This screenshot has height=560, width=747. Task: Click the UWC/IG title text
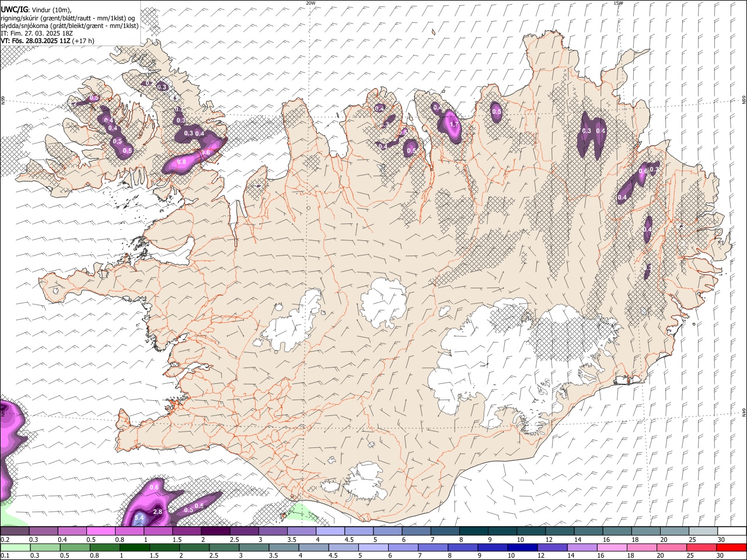pos(14,9)
